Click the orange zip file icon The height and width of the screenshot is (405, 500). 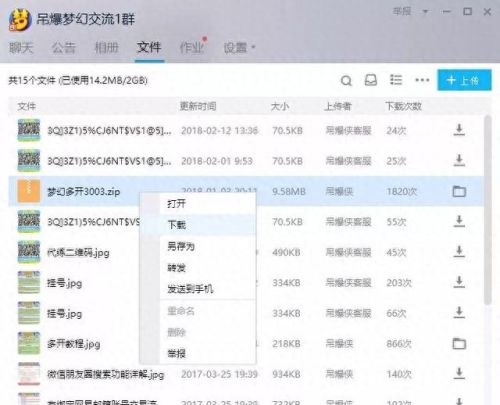coord(29,191)
